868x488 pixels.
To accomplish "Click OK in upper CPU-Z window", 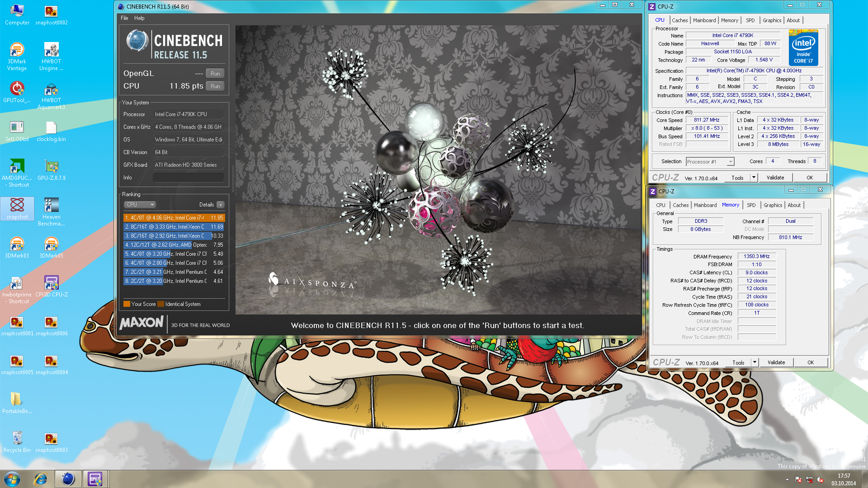I will (810, 178).
